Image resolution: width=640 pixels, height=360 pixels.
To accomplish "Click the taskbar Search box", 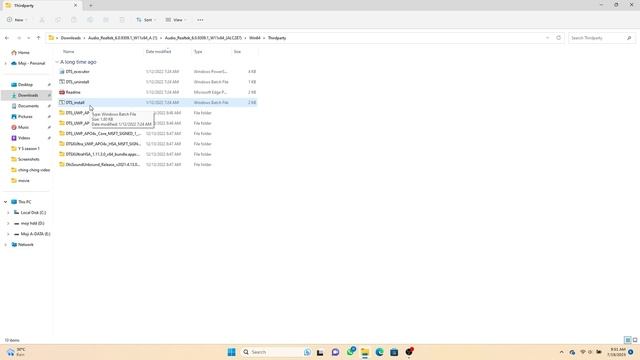I will pyautogui.click(x=276, y=352).
